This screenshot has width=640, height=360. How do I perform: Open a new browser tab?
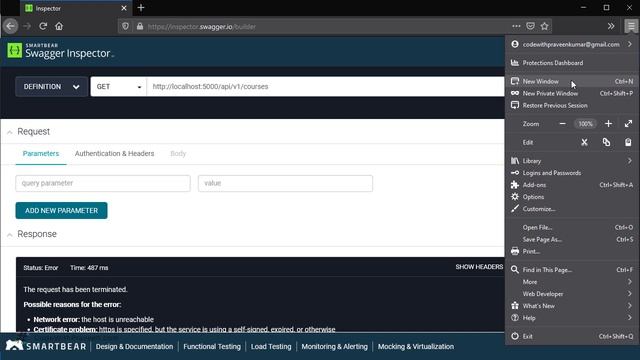[141, 8]
